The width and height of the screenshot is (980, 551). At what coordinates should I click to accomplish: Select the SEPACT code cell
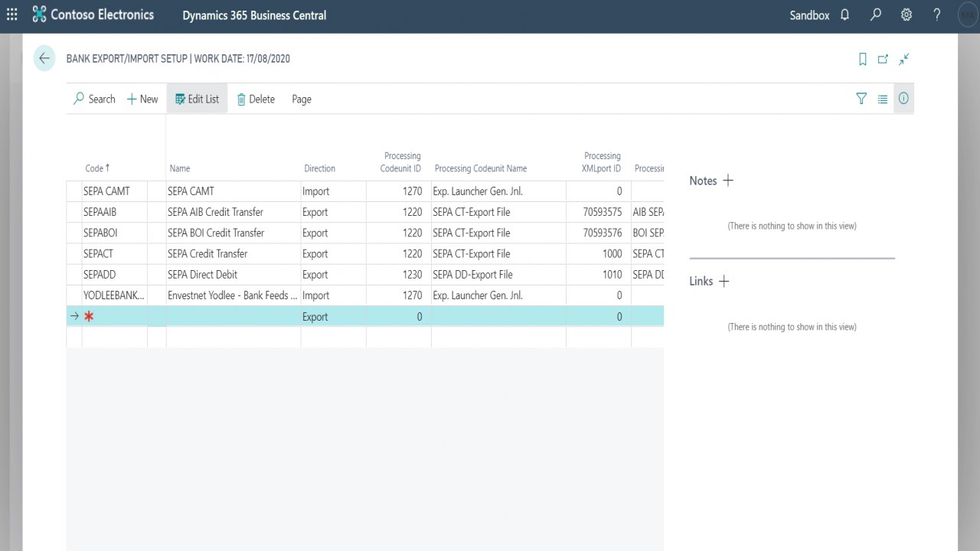coord(115,253)
